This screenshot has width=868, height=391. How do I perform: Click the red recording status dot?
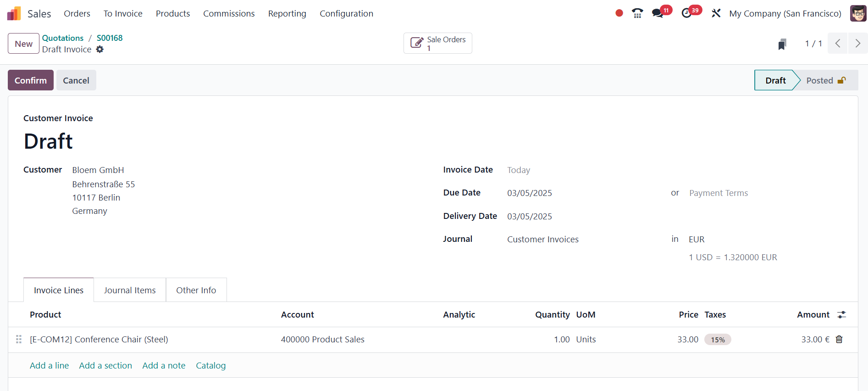click(619, 13)
